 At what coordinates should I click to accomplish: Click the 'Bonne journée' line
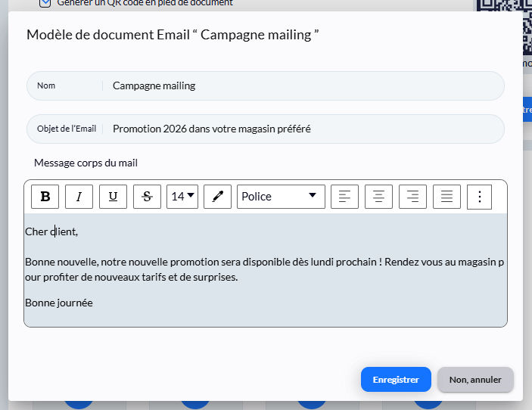(x=59, y=303)
